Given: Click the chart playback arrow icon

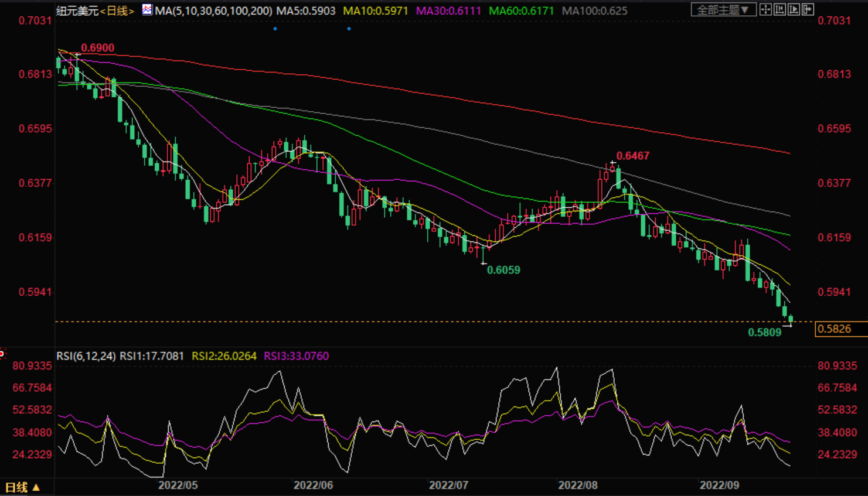Looking at the screenshot, I should click(x=794, y=9).
